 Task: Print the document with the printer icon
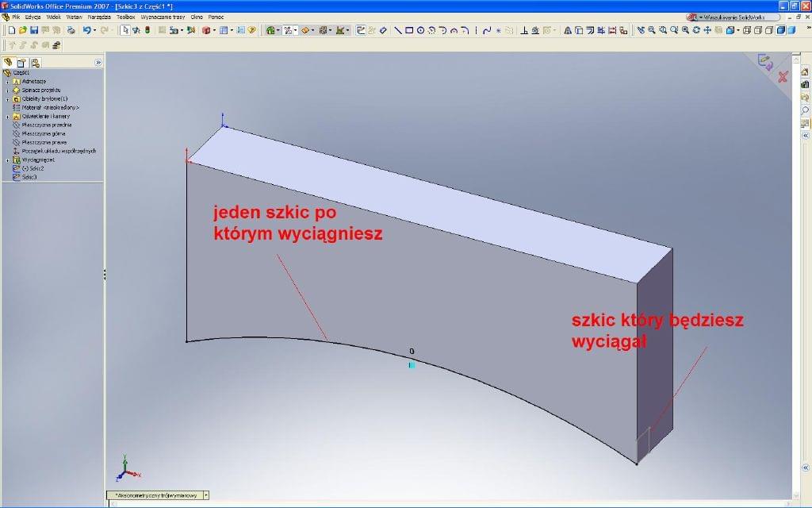[71, 31]
